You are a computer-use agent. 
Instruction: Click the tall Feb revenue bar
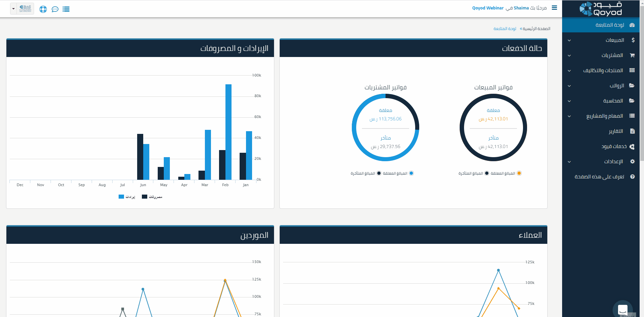point(228,132)
